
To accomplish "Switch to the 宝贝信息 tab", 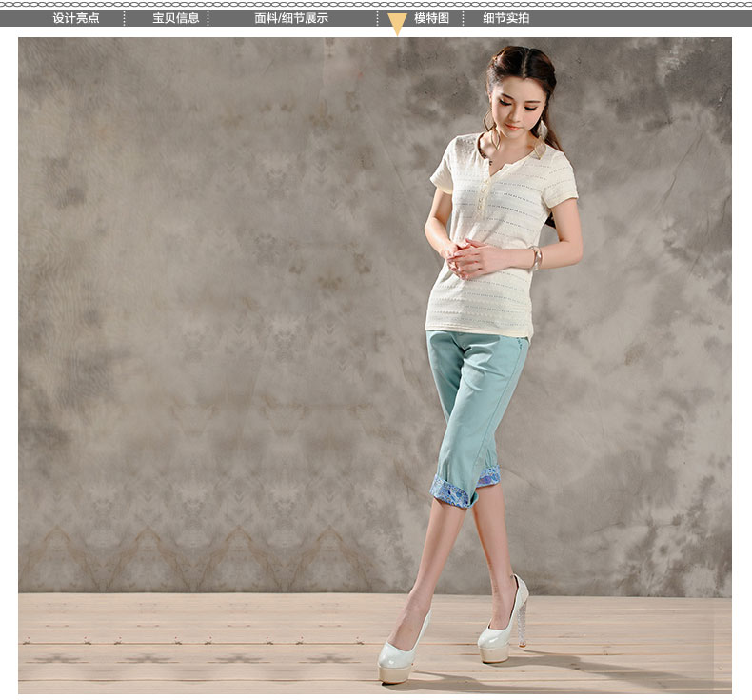I will coord(176,18).
